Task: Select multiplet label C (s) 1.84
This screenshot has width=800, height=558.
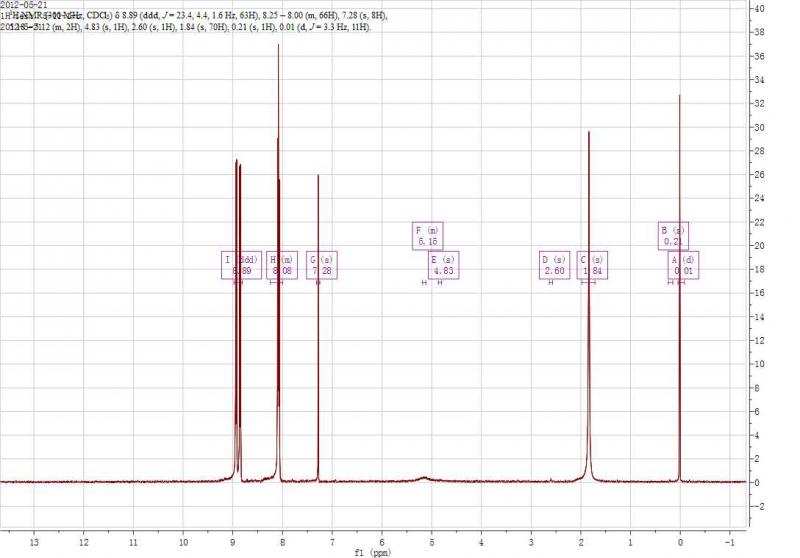Action: click(x=592, y=265)
